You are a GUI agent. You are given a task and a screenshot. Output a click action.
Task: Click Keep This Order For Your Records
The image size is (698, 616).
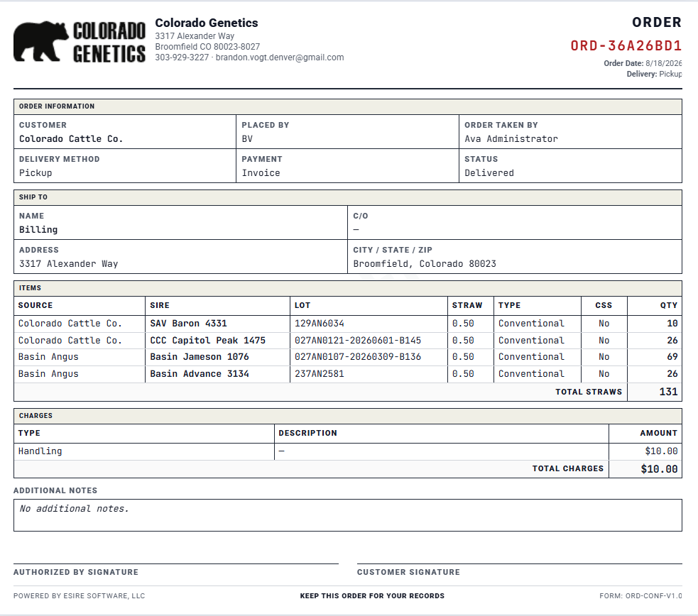point(372,595)
